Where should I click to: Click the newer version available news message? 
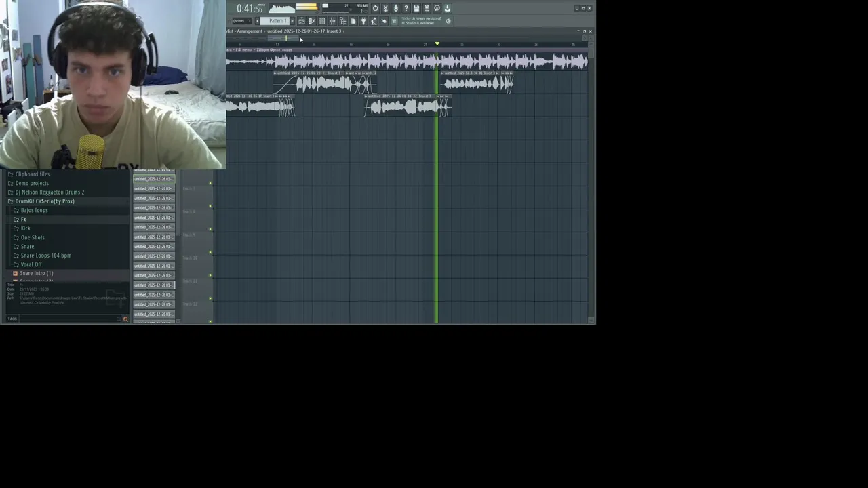pyautogui.click(x=422, y=21)
